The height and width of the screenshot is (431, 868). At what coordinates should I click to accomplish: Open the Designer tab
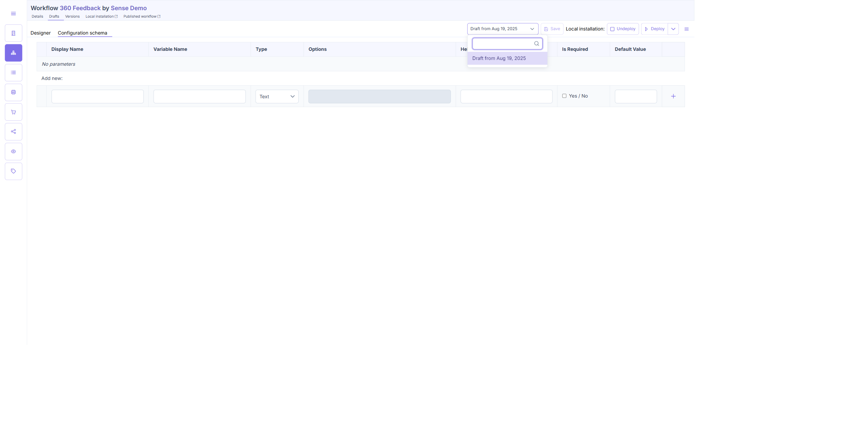40,33
